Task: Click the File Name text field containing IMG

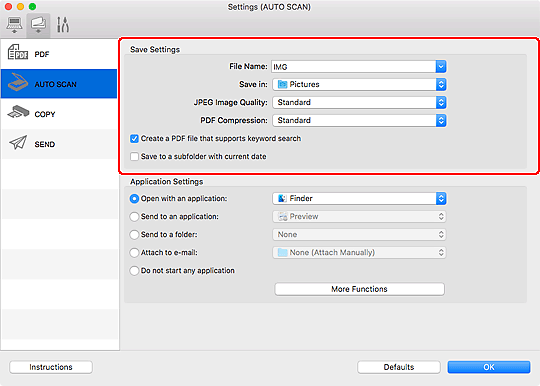Action: tap(354, 67)
